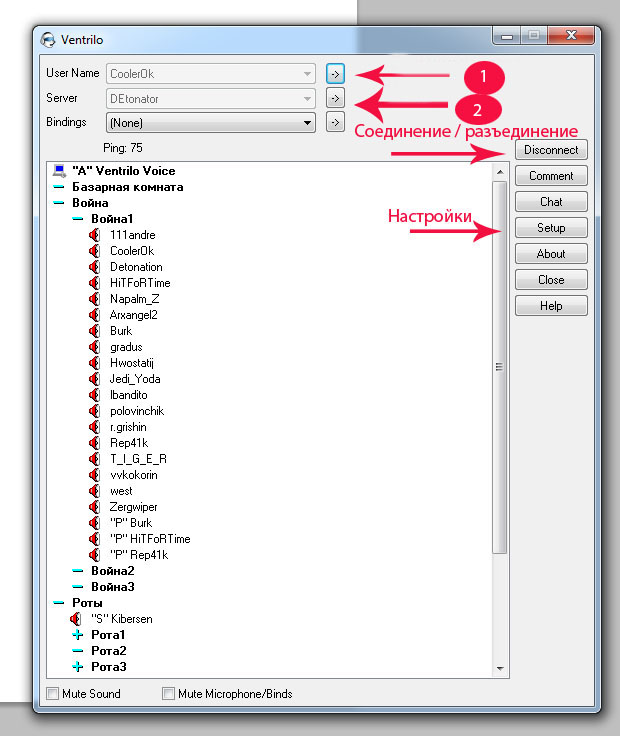Click the Ping: 75 status text
Viewport: 620px width, 736px height.
click(x=123, y=148)
